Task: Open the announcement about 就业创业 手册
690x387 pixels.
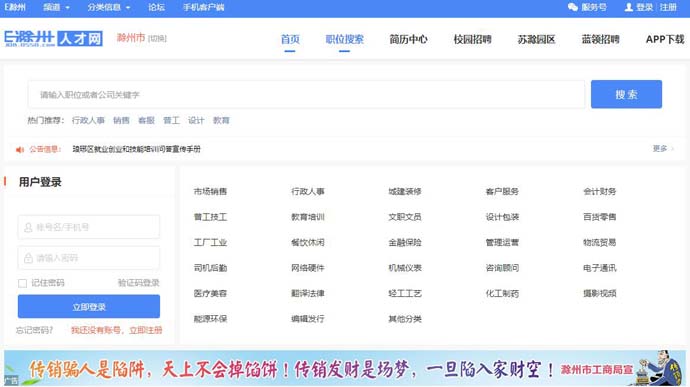Action: 136,149
